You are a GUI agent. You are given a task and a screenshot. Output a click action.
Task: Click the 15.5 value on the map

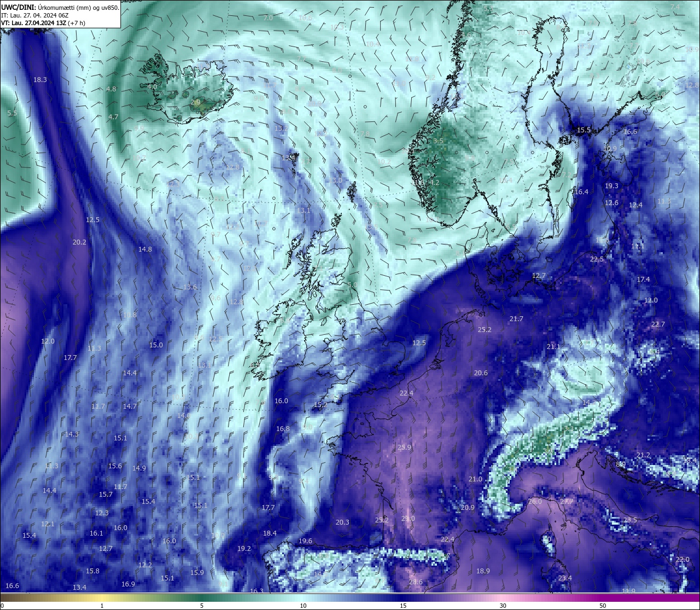(x=584, y=130)
